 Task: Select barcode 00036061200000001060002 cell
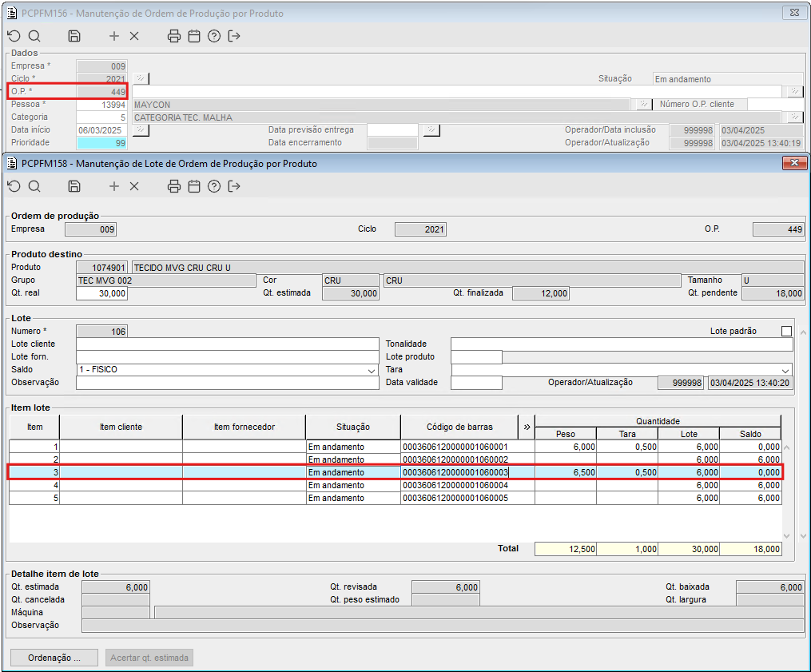pos(467,459)
